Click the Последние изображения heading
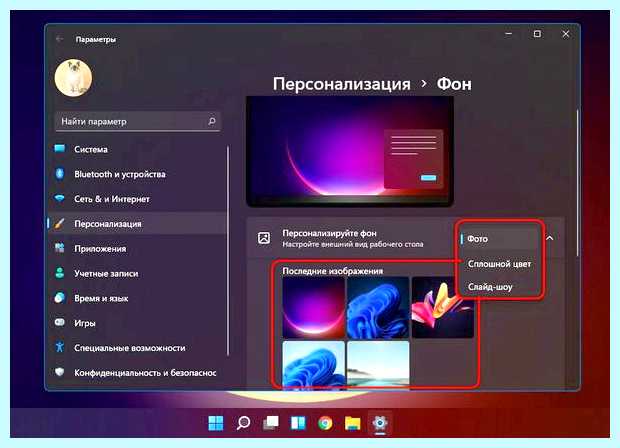The height and width of the screenshot is (448, 620). (333, 271)
